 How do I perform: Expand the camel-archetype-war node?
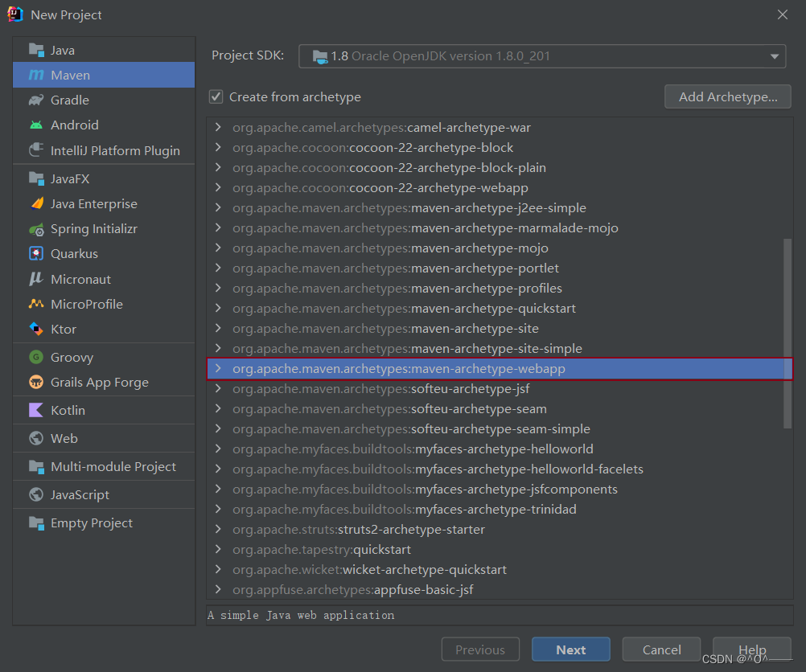(218, 127)
